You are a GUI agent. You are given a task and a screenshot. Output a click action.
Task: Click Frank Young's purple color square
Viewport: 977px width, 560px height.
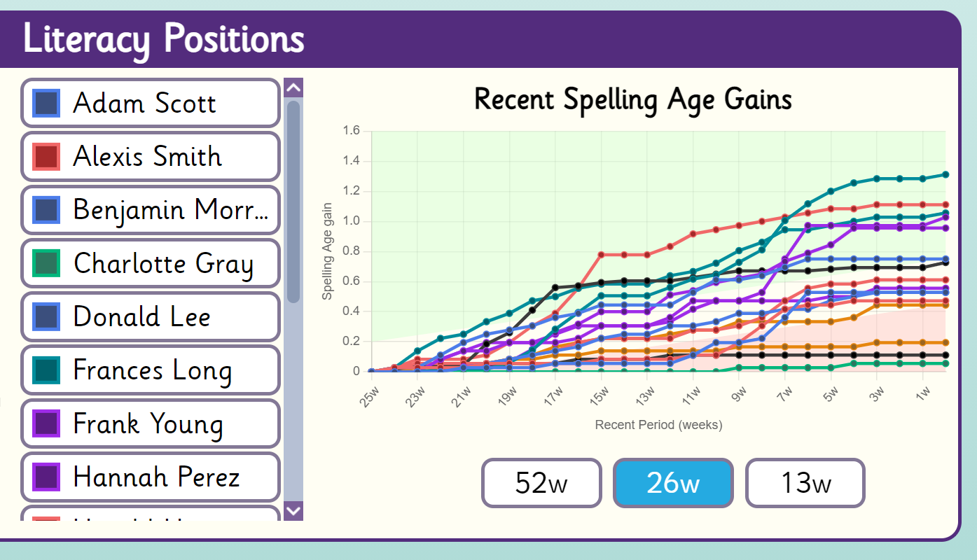pyautogui.click(x=46, y=423)
